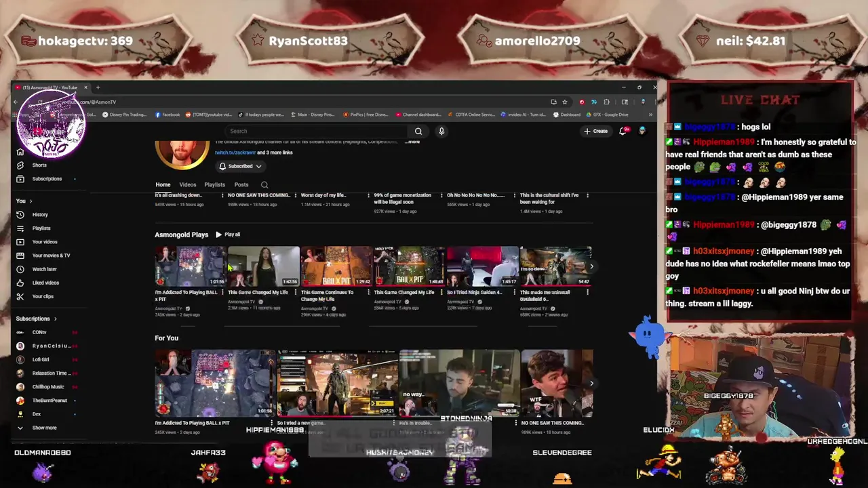Screen dimensions: 868x488
Task: Open Your movies & TV
Action: click(x=51, y=256)
